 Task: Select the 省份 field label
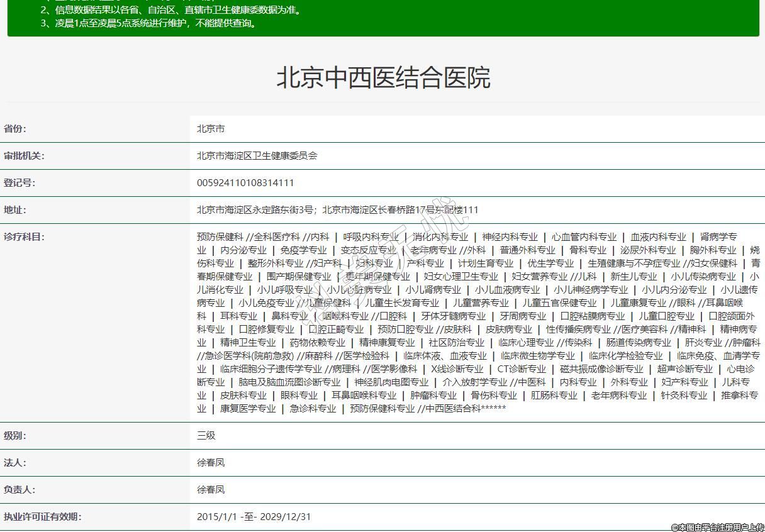tap(15, 129)
